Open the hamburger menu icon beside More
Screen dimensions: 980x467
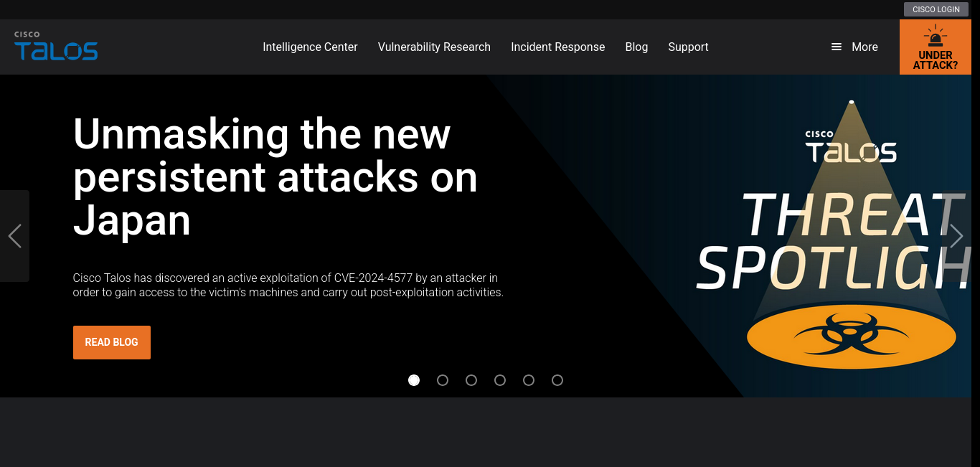tap(837, 47)
